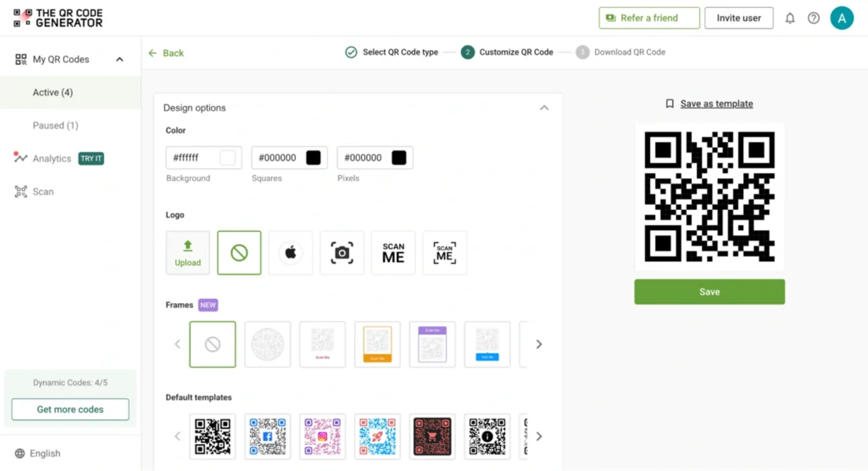Open the notifications bell
This screenshot has height=471, width=868.
(x=790, y=18)
